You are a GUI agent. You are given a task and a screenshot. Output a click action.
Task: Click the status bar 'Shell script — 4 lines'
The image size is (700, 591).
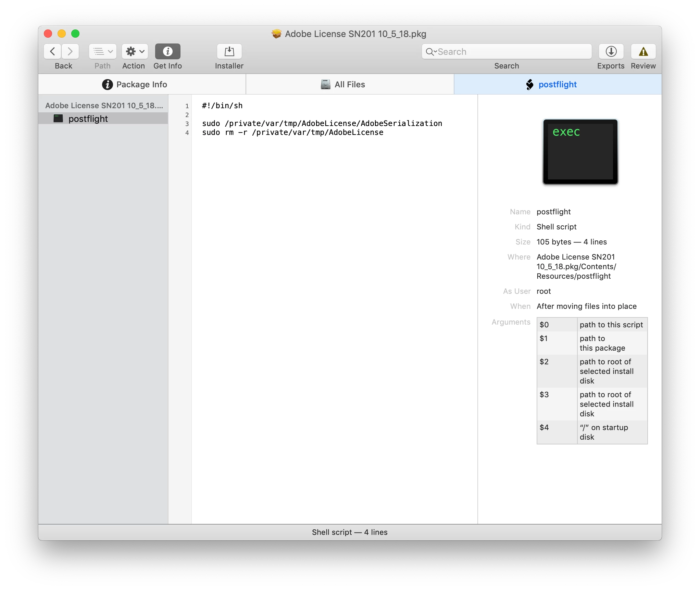(x=350, y=532)
